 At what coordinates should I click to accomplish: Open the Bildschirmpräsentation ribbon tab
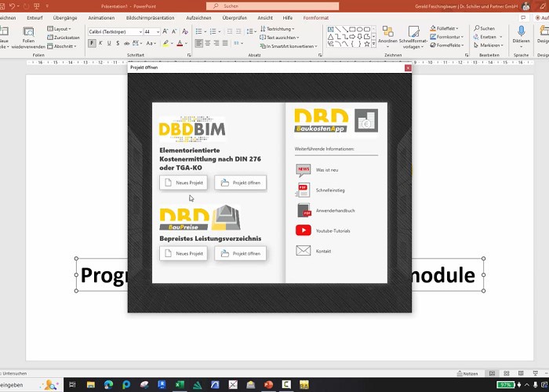point(151,17)
